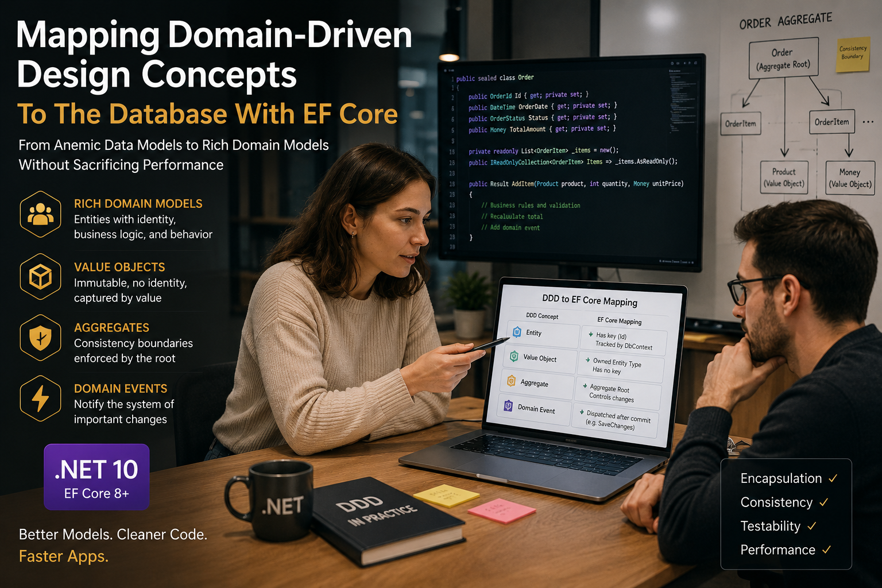This screenshot has height=588, width=882.
Task: Click the 'EF Core 8+' badge text
Action: point(96,493)
